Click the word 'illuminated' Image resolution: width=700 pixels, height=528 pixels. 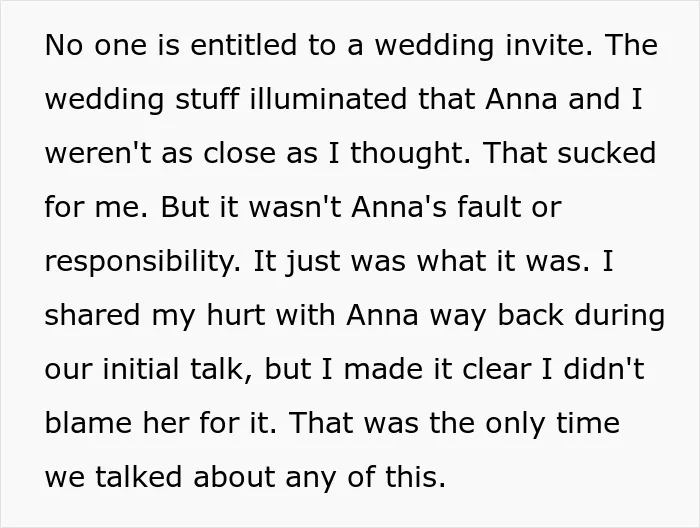point(329,99)
